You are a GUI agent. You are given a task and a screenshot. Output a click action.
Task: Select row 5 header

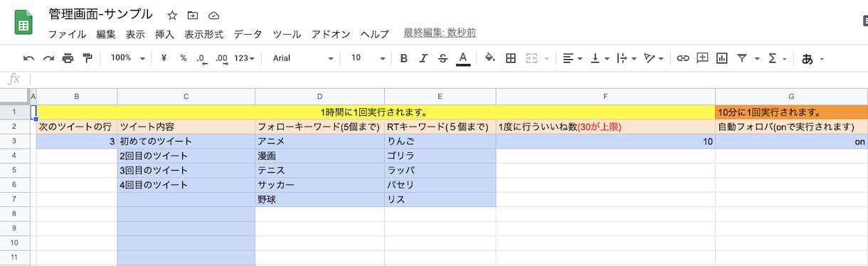[15, 170]
